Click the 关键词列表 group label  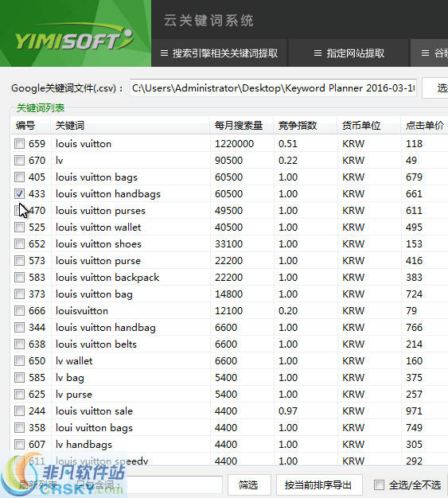tap(41, 108)
